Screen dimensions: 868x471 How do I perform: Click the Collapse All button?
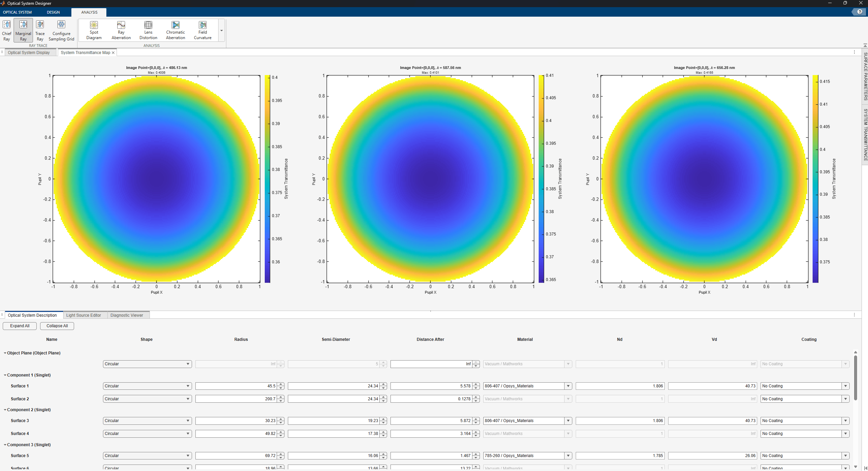click(57, 326)
